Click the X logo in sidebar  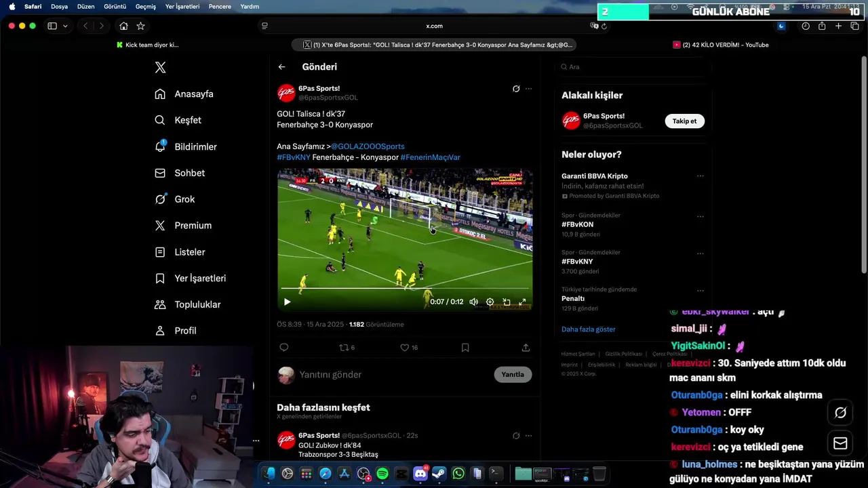(x=160, y=67)
